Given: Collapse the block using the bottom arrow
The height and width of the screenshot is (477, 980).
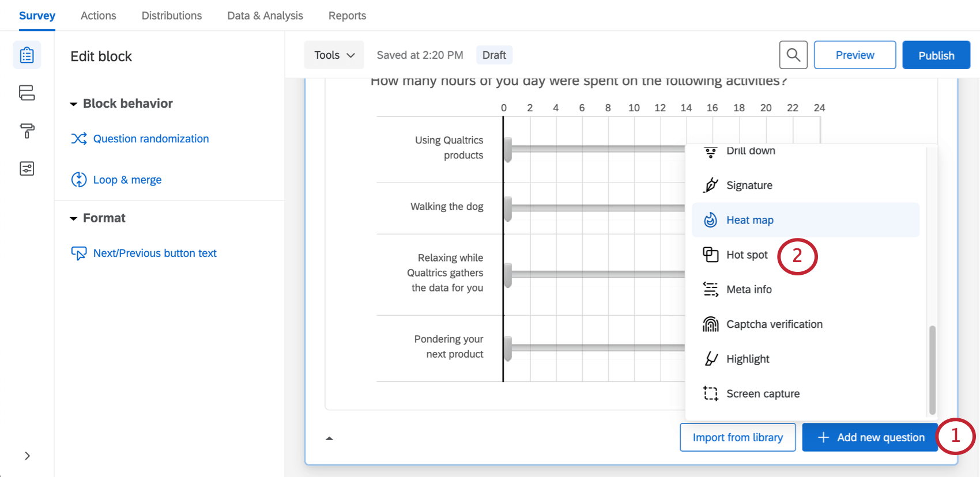Looking at the screenshot, I should coord(329,438).
